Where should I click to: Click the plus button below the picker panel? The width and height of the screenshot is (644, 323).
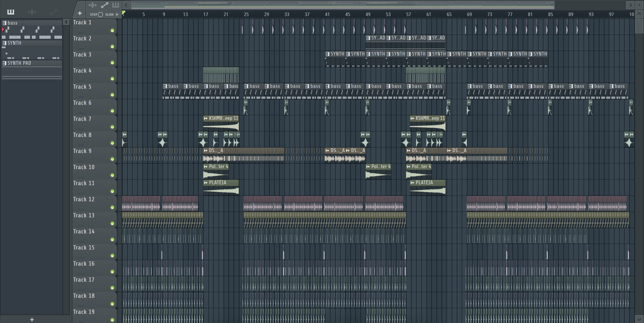coord(32,319)
